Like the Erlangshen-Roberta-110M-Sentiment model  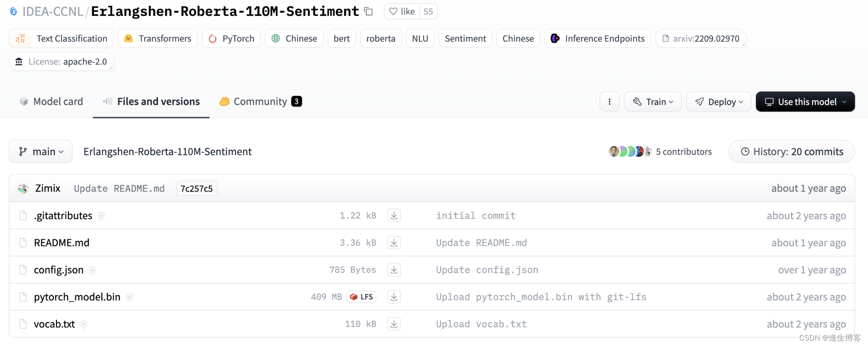401,11
